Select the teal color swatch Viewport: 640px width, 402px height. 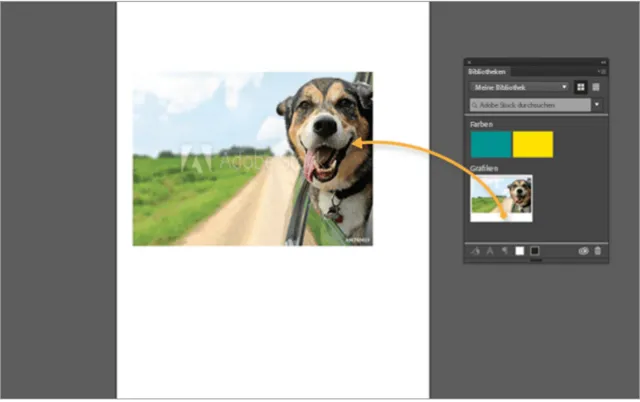click(491, 144)
